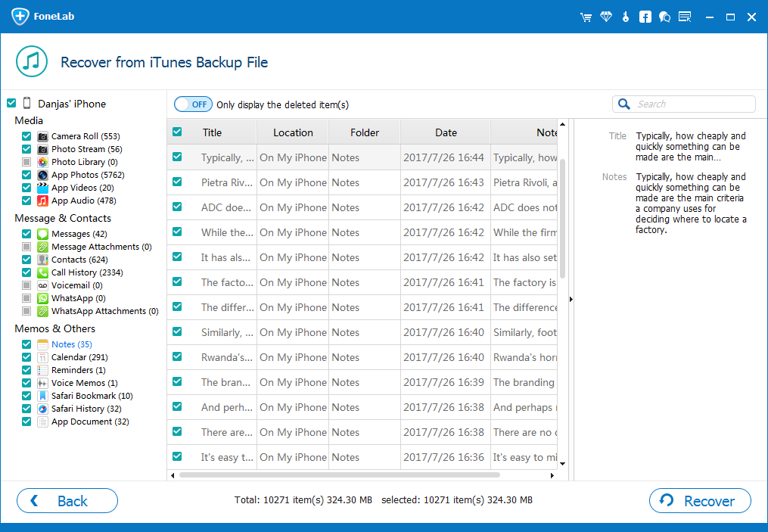Select the 'ADC doe...' note row
Viewport: 768px width, 532px height.
click(x=362, y=207)
